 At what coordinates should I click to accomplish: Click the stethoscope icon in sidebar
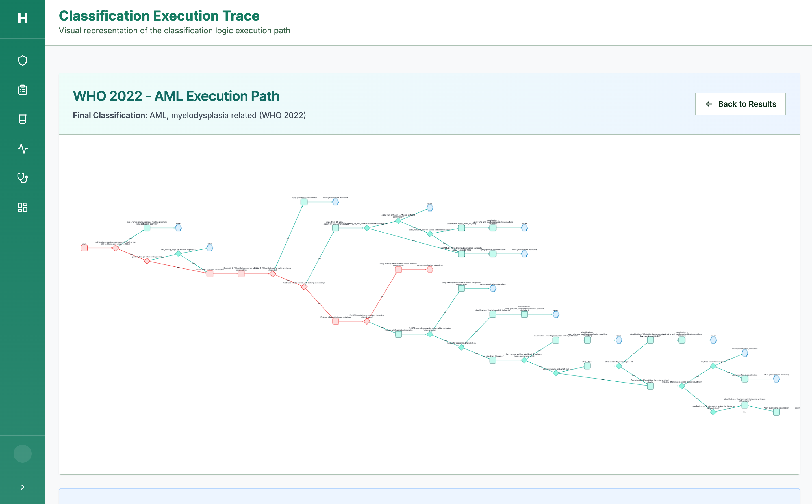[x=22, y=178]
